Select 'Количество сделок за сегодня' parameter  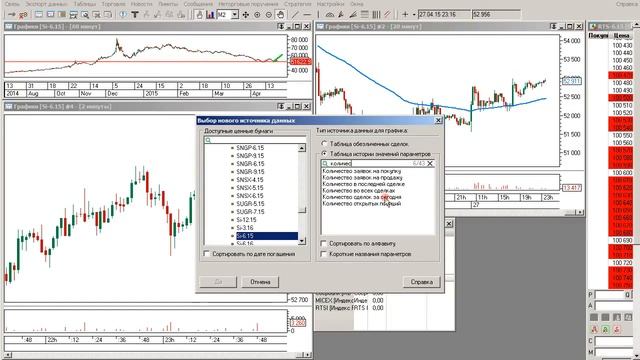(362, 197)
